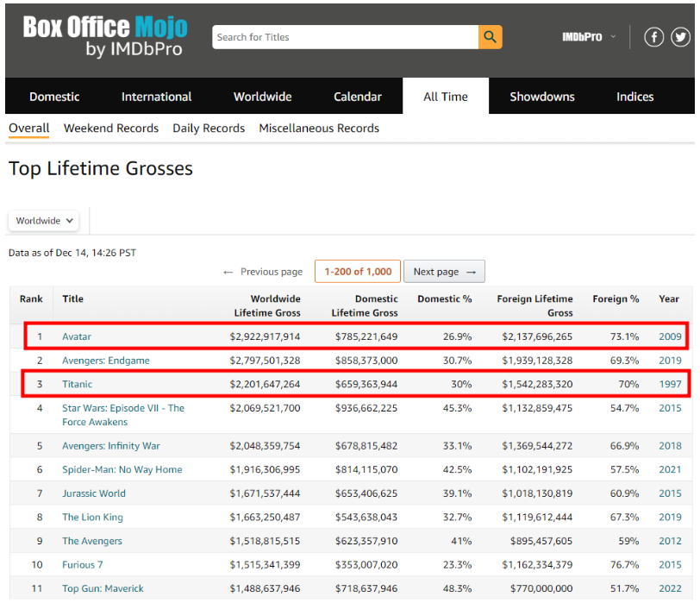Select Furious 7 foreign percentage 76.7%
This screenshot has width=700, height=603.
pos(624,564)
